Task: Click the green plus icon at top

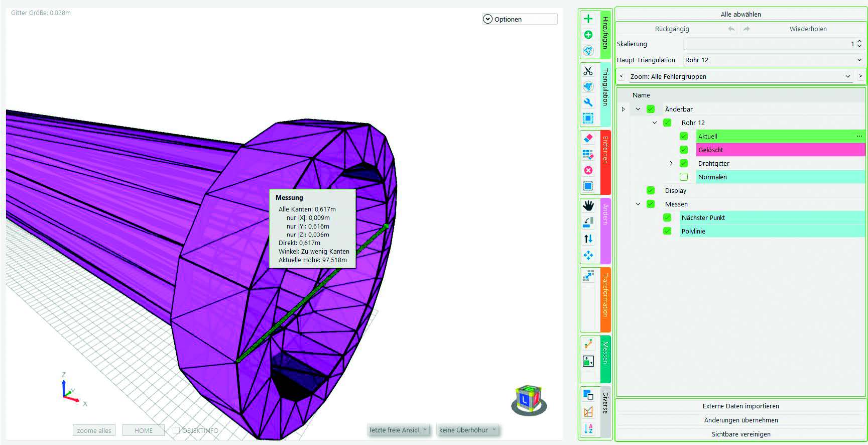Action: tap(588, 19)
